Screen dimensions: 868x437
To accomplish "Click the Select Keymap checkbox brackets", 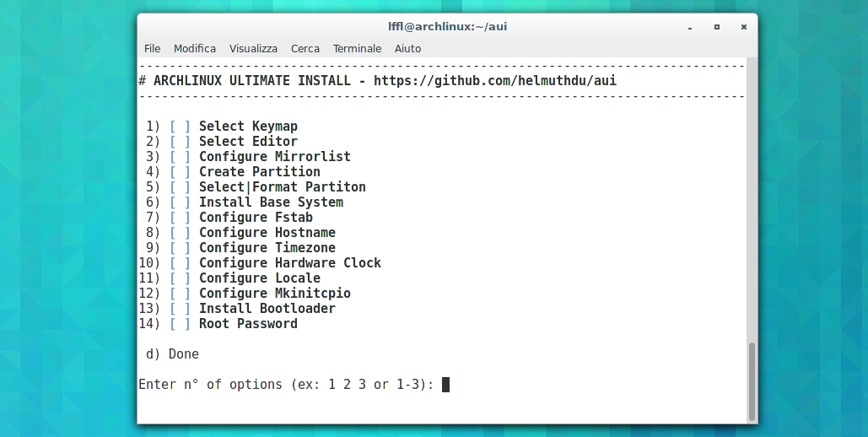I will [180, 127].
